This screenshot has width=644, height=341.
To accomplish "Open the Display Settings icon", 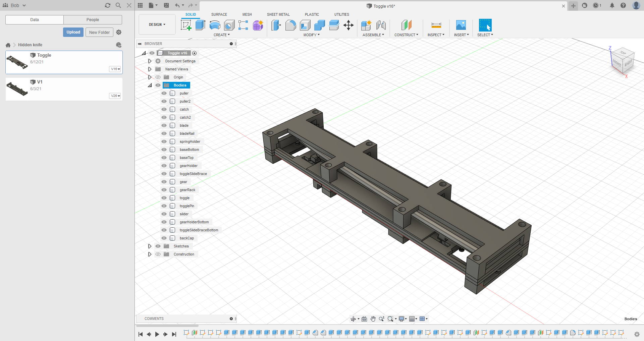I will pos(401,319).
